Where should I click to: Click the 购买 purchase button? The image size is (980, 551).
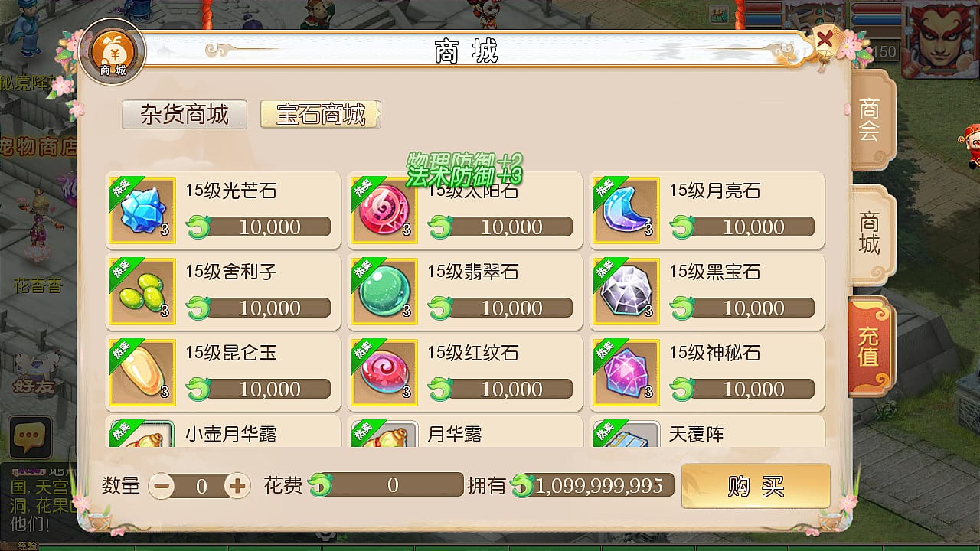click(756, 486)
